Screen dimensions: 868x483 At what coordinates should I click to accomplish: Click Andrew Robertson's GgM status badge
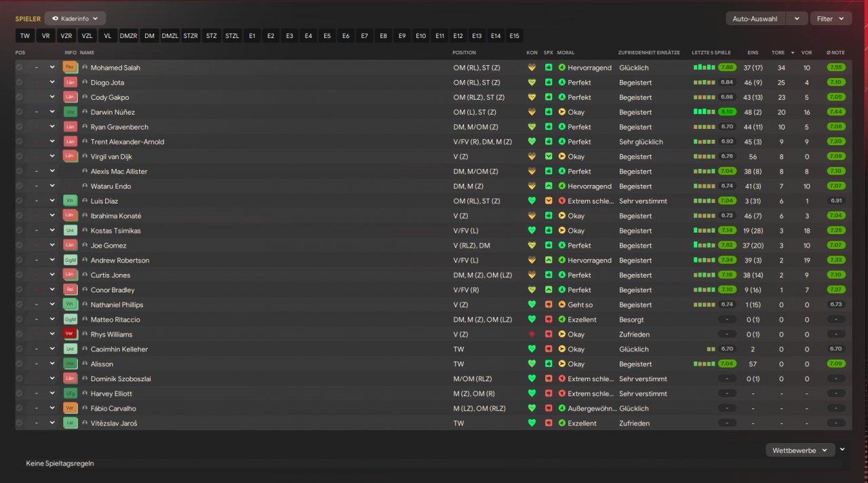[70, 260]
